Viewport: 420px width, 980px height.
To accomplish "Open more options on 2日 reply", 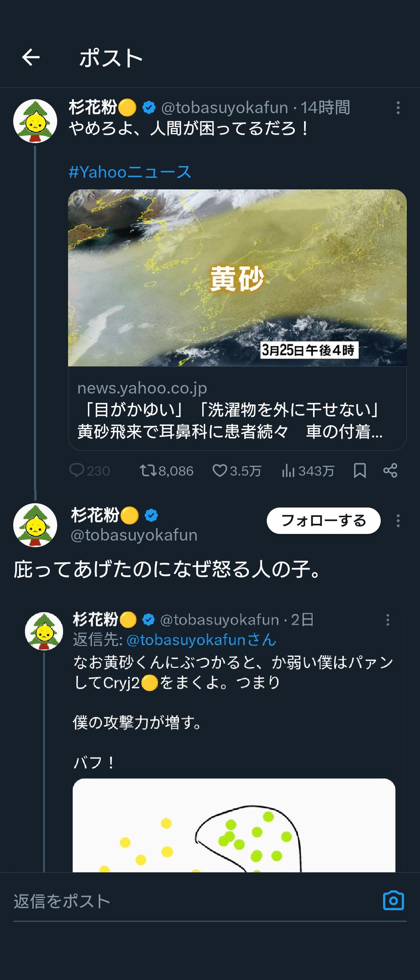I will [387, 620].
